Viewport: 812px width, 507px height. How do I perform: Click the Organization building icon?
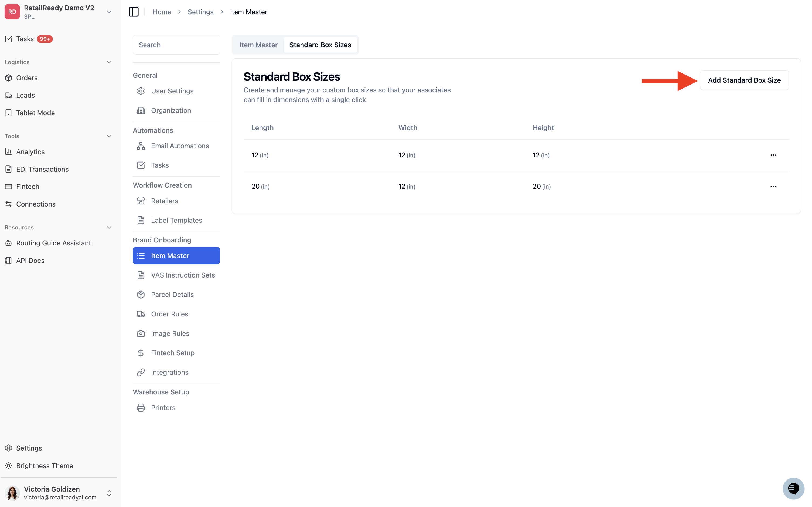(x=141, y=110)
